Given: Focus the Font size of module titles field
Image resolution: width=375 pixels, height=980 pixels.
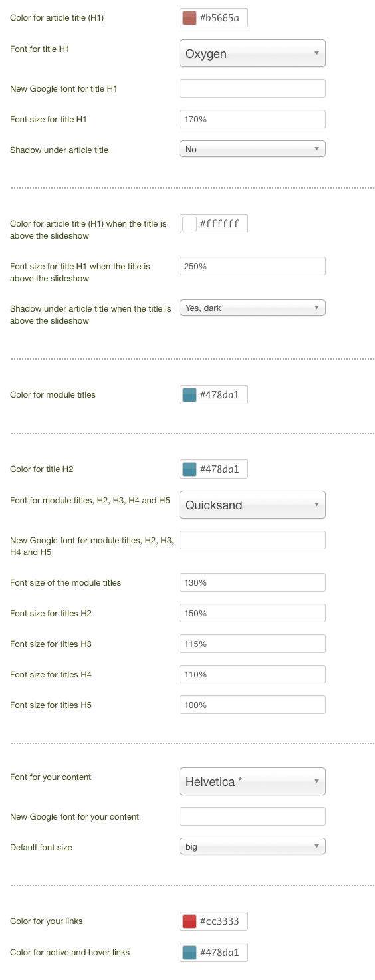Looking at the screenshot, I should (253, 582).
